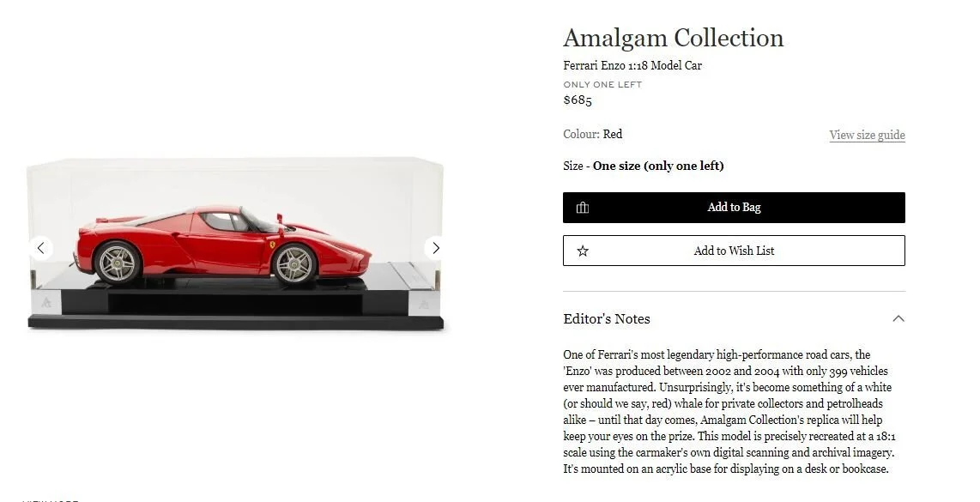Select the One size option
The height and width of the screenshot is (502, 980).
(658, 166)
